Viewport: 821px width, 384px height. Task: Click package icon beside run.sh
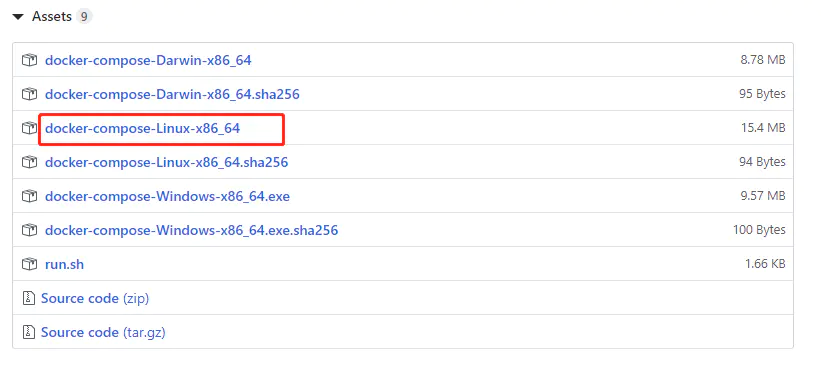click(x=29, y=264)
